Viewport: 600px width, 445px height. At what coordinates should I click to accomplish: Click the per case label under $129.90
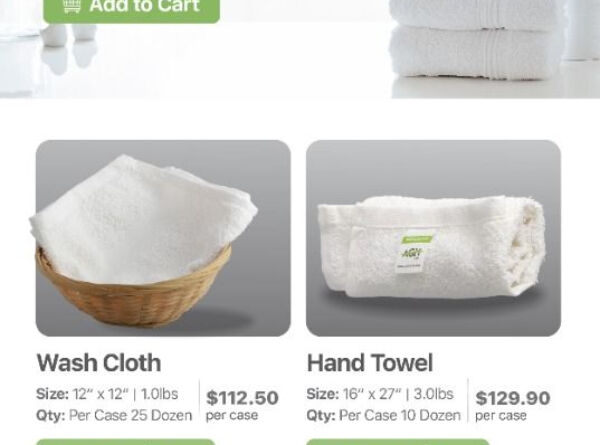click(x=501, y=416)
